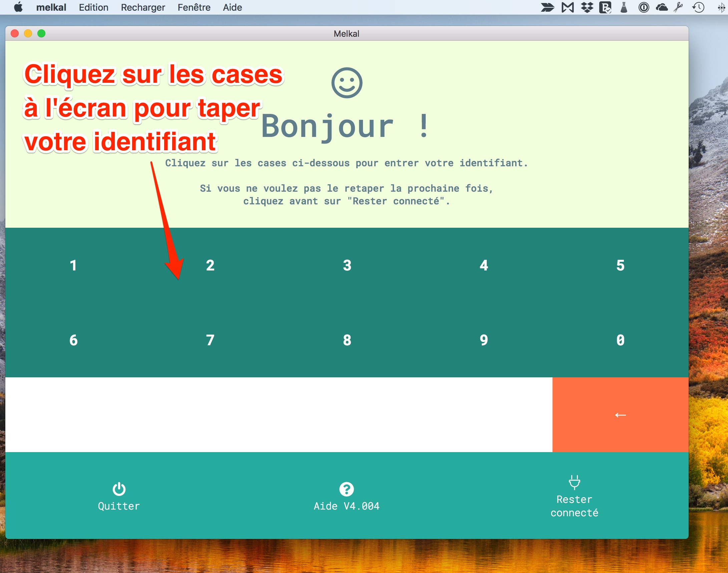The height and width of the screenshot is (573, 728).
Task: Click the yellow minimize window button
Action: pos(28,33)
